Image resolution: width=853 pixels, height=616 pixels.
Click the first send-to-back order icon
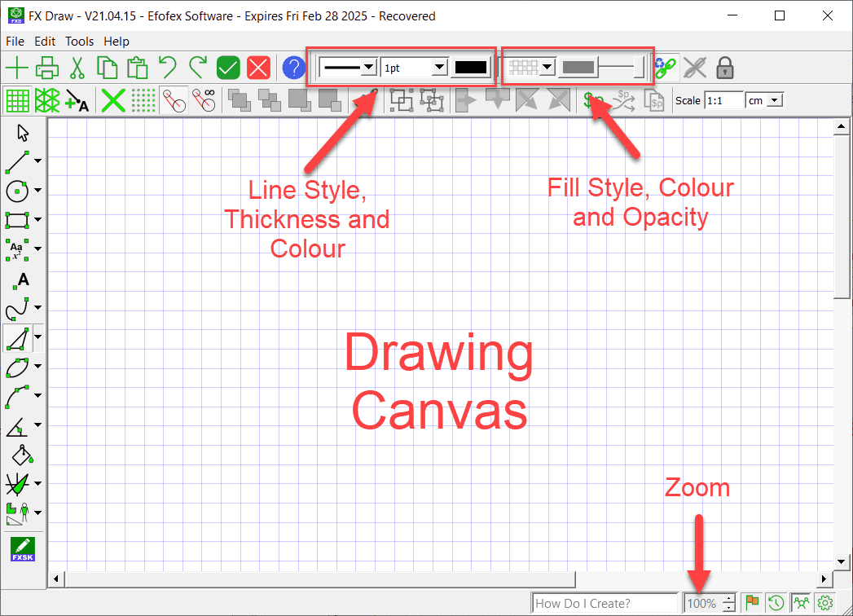pos(240,101)
